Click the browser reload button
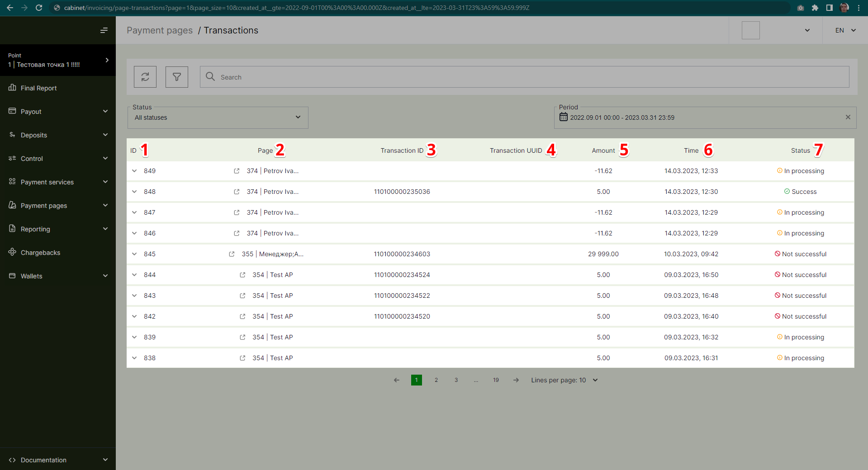The image size is (868, 470). click(39, 8)
